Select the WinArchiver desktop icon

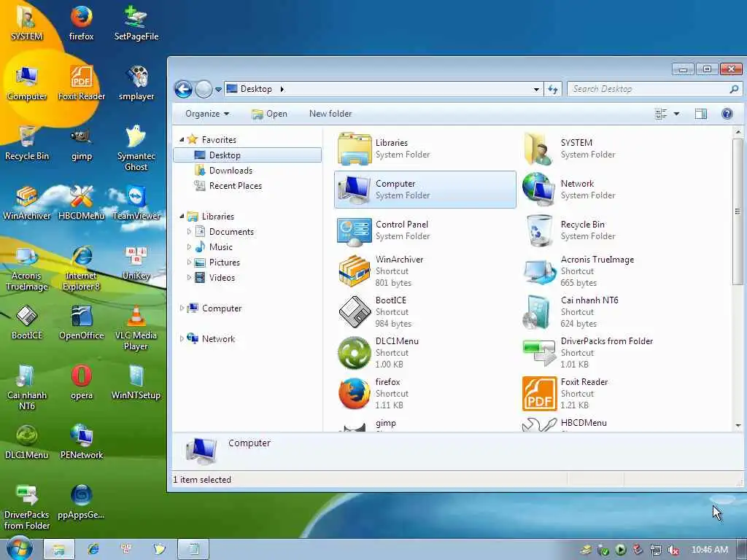click(x=27, y=203)
